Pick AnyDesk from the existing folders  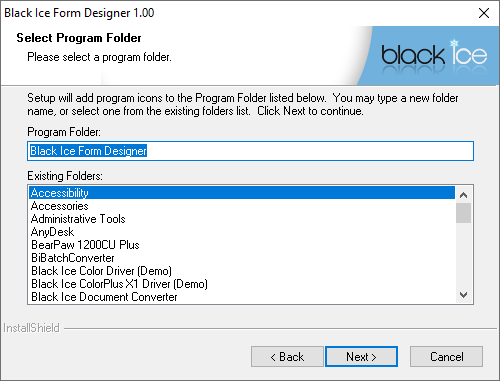[x=242, y=232]
